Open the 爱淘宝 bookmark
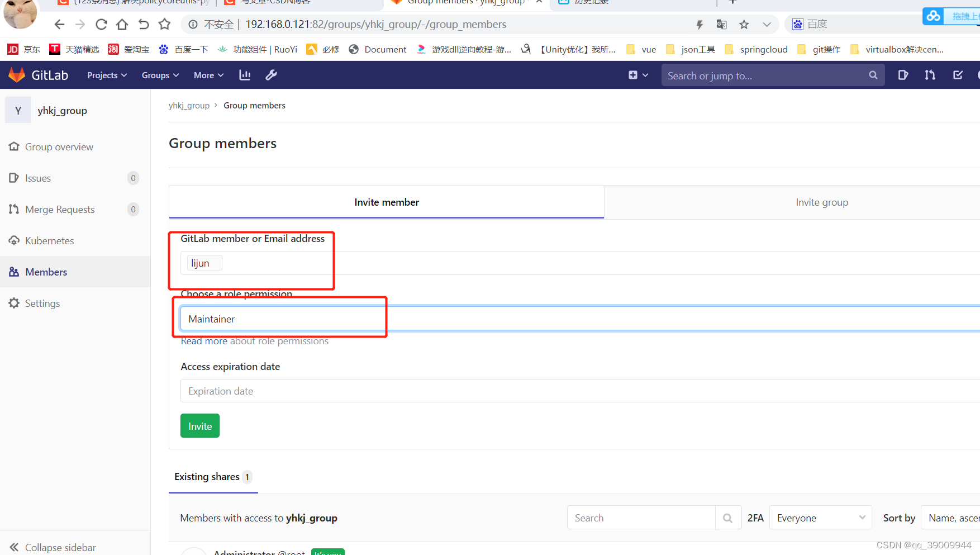Screen dimensions: 980x555 click(x=129, y=49)
